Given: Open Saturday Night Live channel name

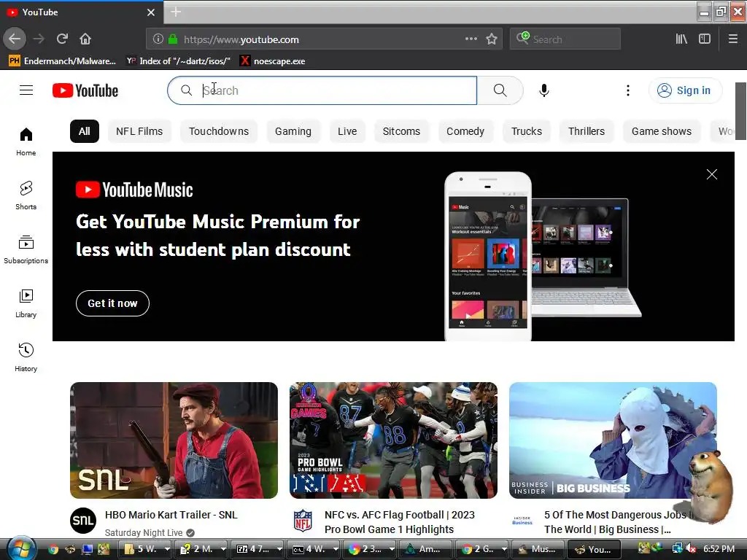Looking at the screenshot, I should (144, 532).
